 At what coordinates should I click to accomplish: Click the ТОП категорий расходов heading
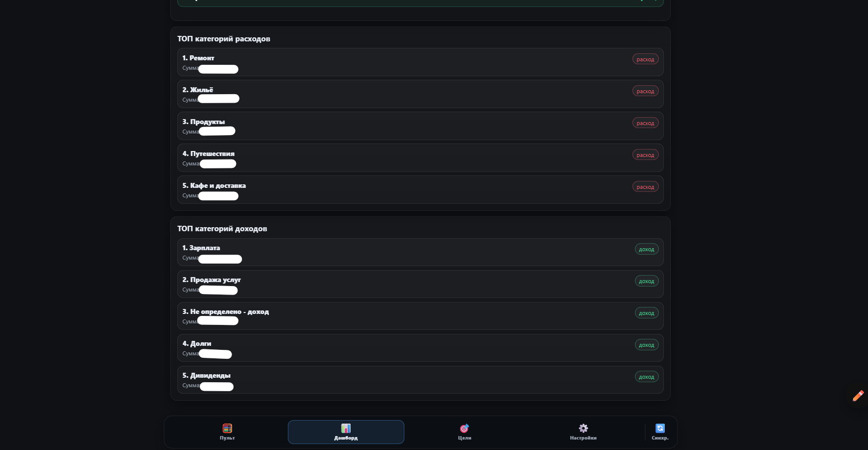pos(224,39)
